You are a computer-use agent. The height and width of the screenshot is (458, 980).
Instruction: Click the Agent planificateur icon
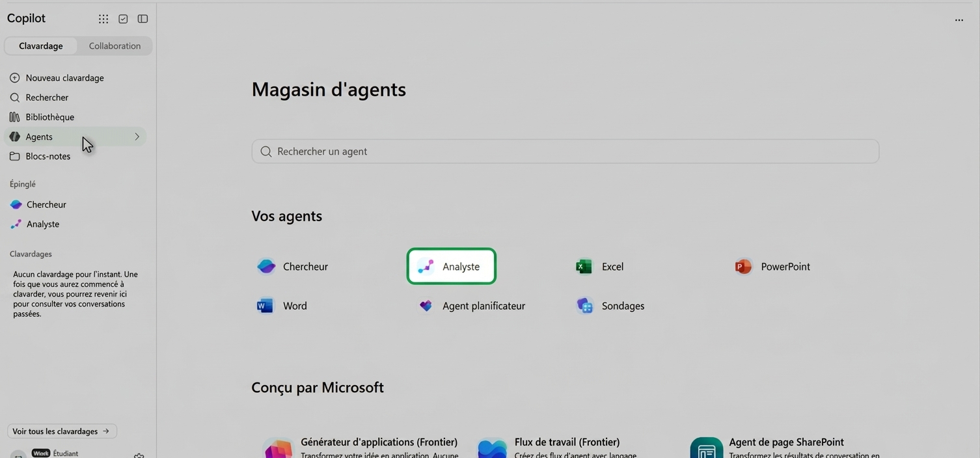426,305
